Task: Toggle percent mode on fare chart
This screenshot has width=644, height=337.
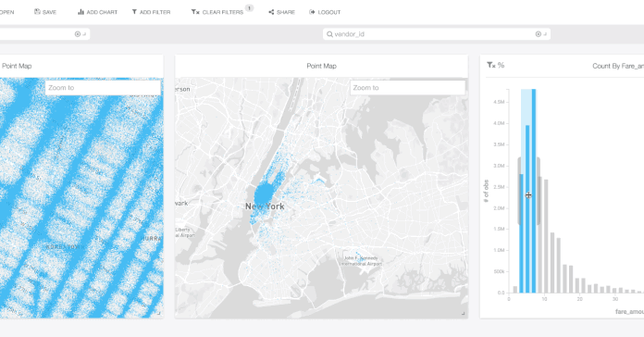Action: (x=502, y=65)
